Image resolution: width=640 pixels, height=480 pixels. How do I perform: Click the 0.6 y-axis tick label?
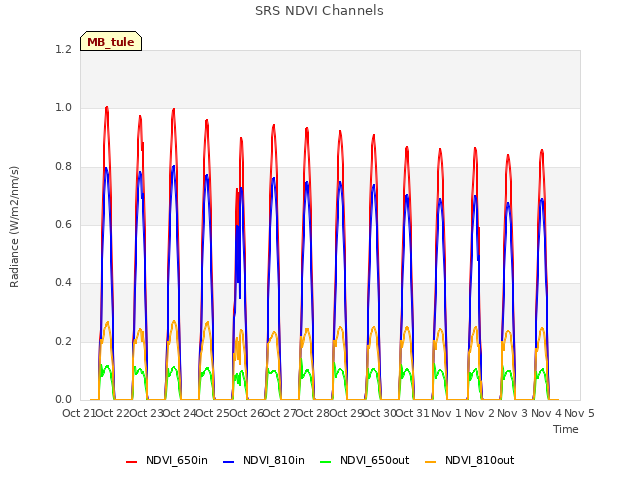pos(63,224)
